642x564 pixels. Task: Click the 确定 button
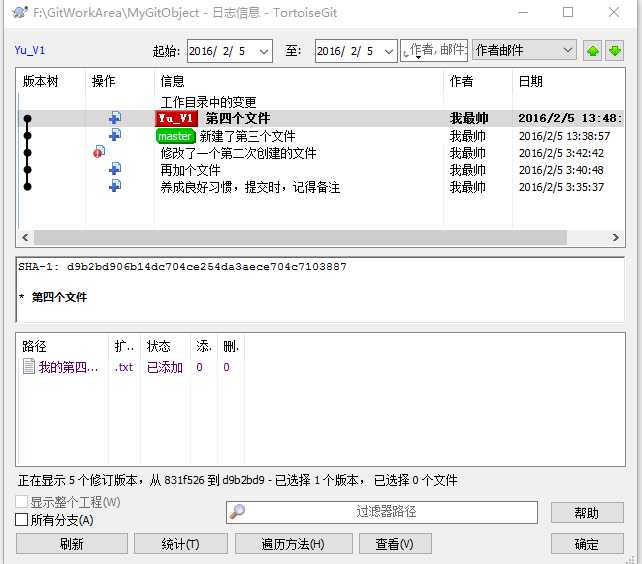[587, 544]
